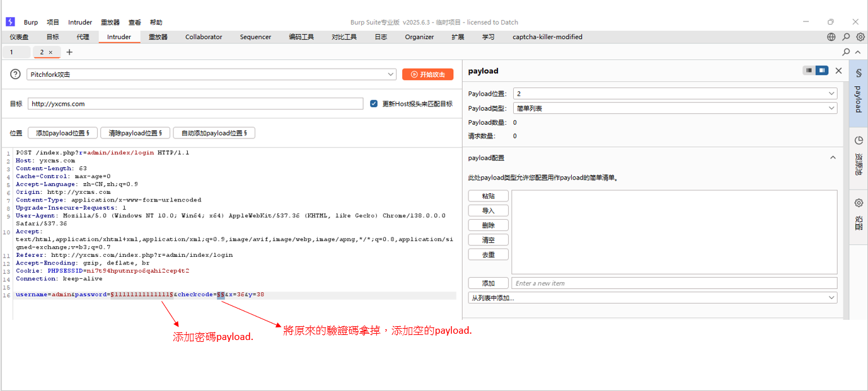Open the settings gear at top right

(860, 37)
